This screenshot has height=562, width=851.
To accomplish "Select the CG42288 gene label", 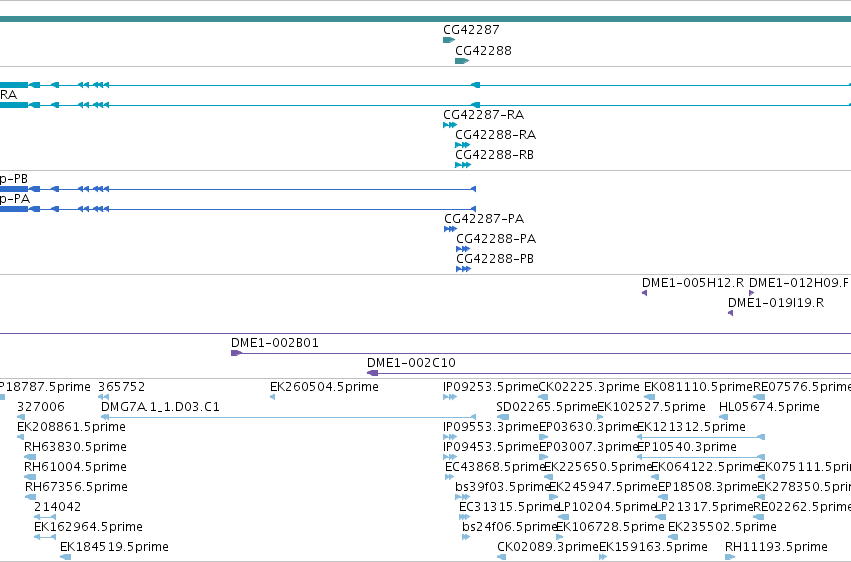I will (483, 51).
